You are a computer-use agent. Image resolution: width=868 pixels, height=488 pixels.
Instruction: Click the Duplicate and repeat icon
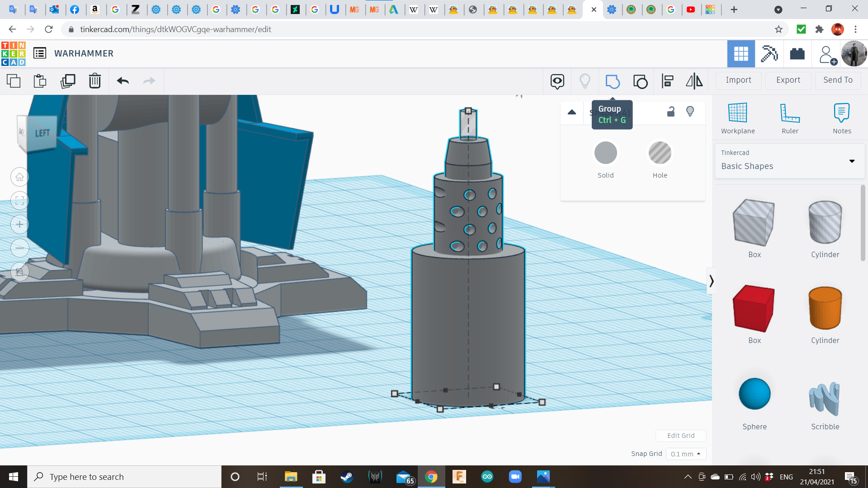click(x=68, y=81)
